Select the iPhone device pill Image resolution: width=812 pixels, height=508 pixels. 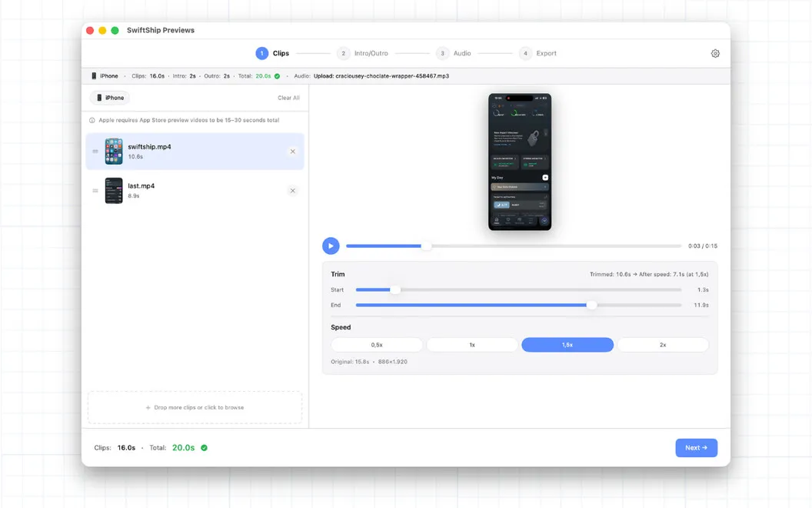pos(110,98)
